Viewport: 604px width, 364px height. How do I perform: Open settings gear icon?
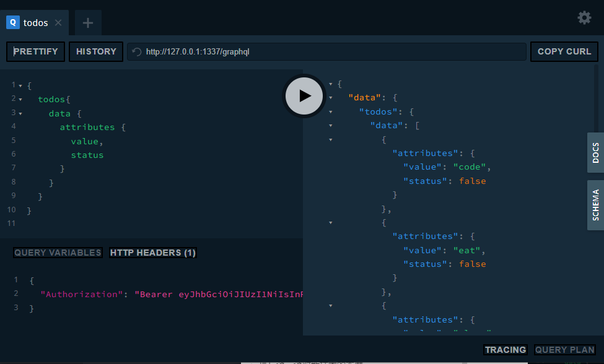tap(584, 18)
